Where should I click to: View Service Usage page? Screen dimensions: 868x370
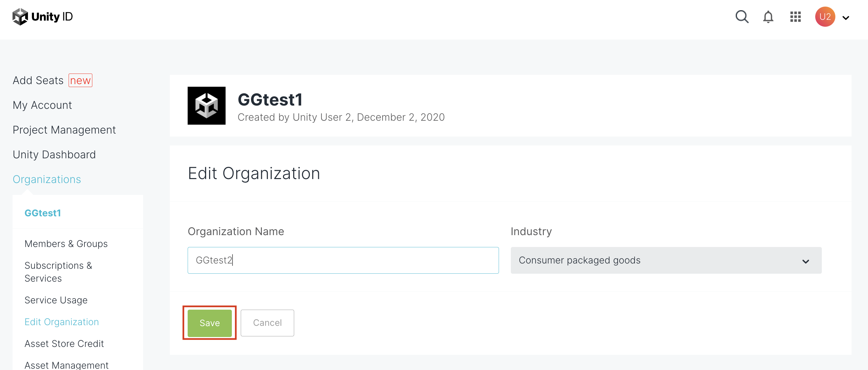56,300
